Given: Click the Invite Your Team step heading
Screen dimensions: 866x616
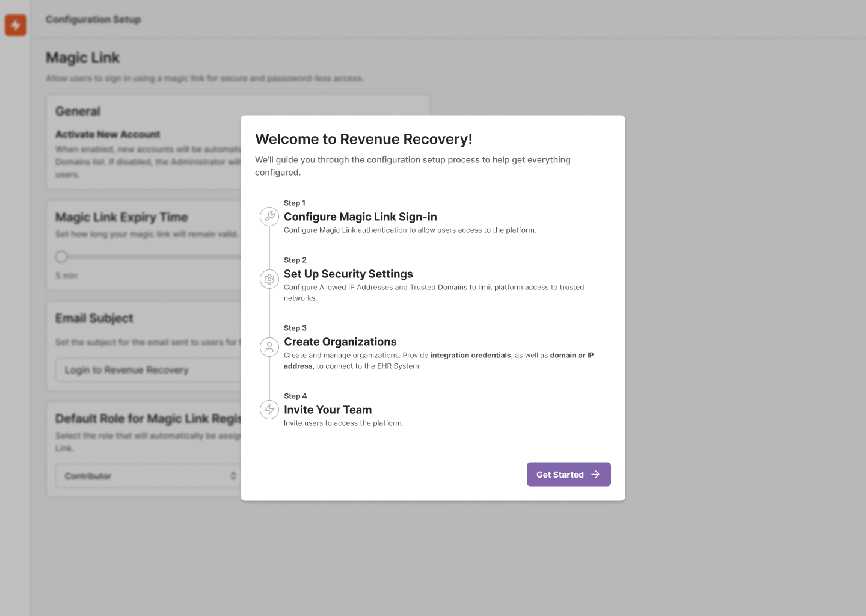Looking at the screenshot, I should click(328, 410).
